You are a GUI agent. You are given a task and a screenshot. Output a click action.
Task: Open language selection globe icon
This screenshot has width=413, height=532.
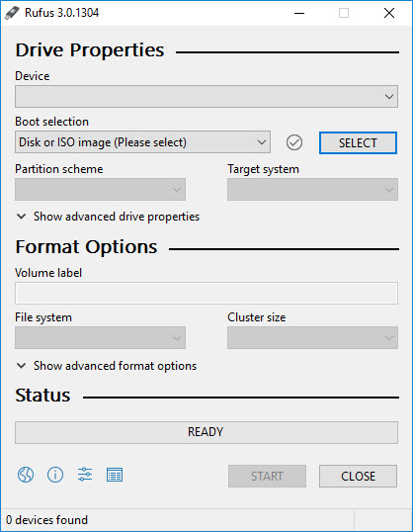[x=26, y=475]
